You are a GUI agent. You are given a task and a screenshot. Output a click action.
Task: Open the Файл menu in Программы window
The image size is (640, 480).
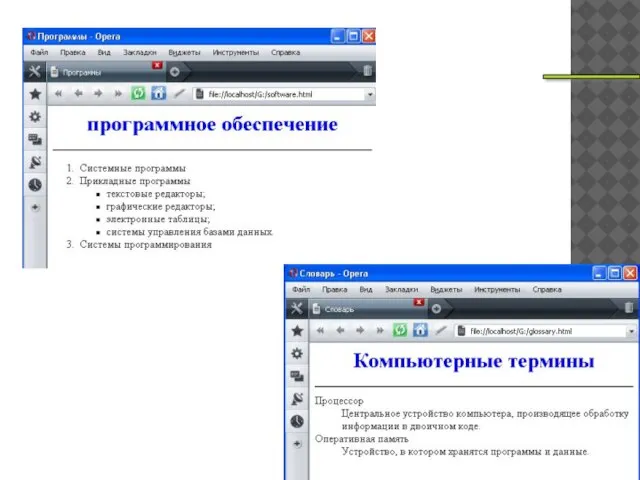click(x=39, y=51)
